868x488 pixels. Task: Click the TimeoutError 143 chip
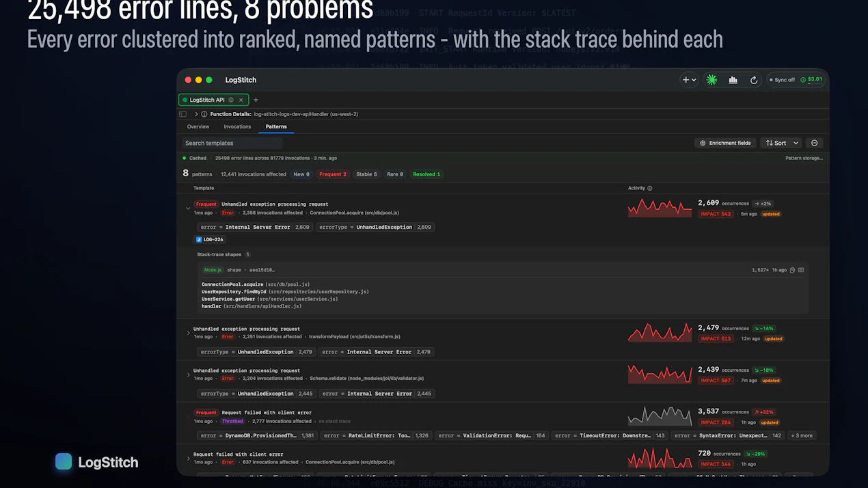(x=610, y=435)
